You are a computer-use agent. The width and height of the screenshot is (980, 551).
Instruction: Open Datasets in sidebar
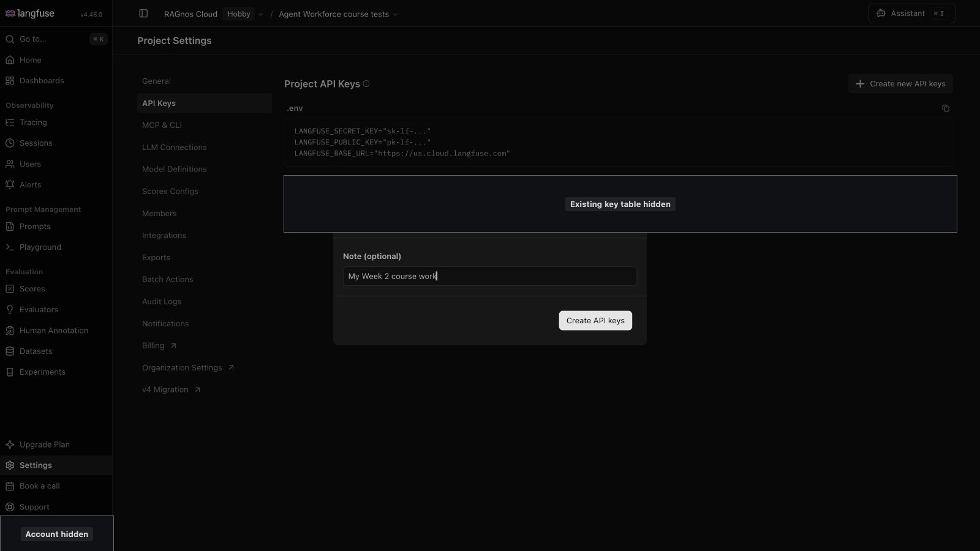coord(56,351)
